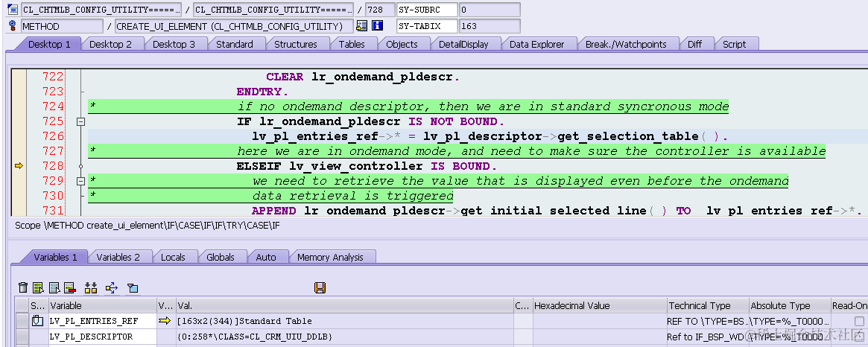Click the '[163x2(344)]Standard Table' value cell
The width and height of the screenshot is (868, 347).
[344, 321]
